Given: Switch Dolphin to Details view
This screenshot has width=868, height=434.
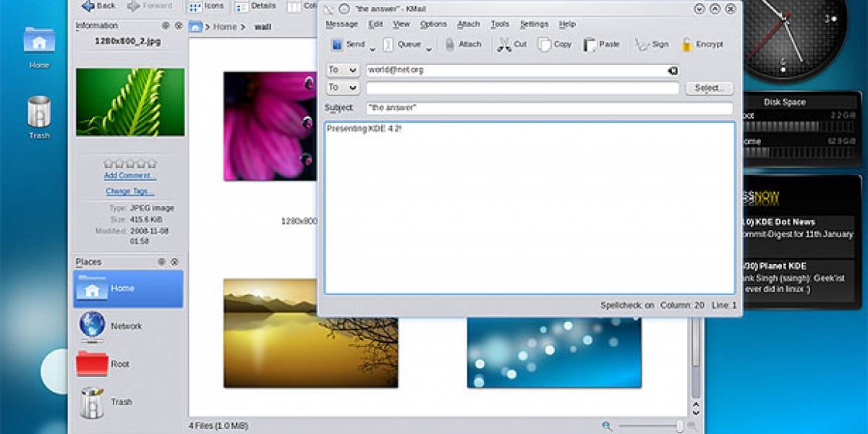Looking at the screenshot, I should [x=256, y=6].
